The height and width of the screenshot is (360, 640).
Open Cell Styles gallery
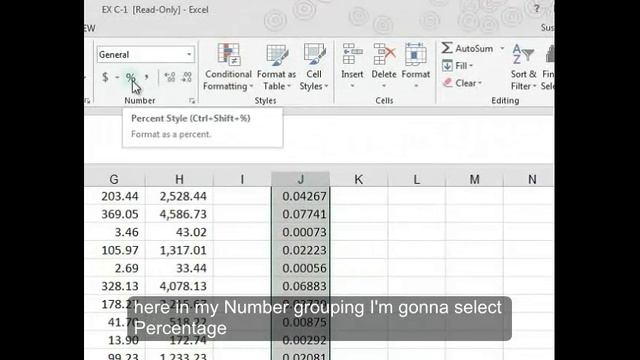[314, 67]
